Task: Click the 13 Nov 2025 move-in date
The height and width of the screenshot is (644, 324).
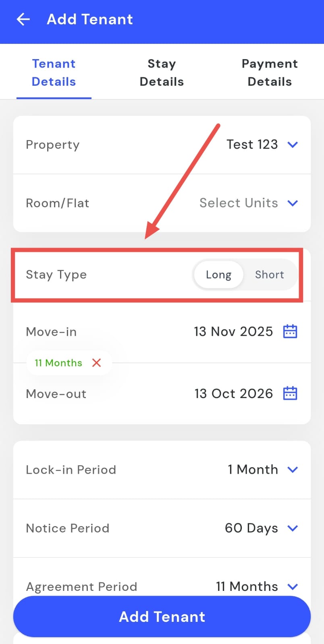Action: [233, 331]
